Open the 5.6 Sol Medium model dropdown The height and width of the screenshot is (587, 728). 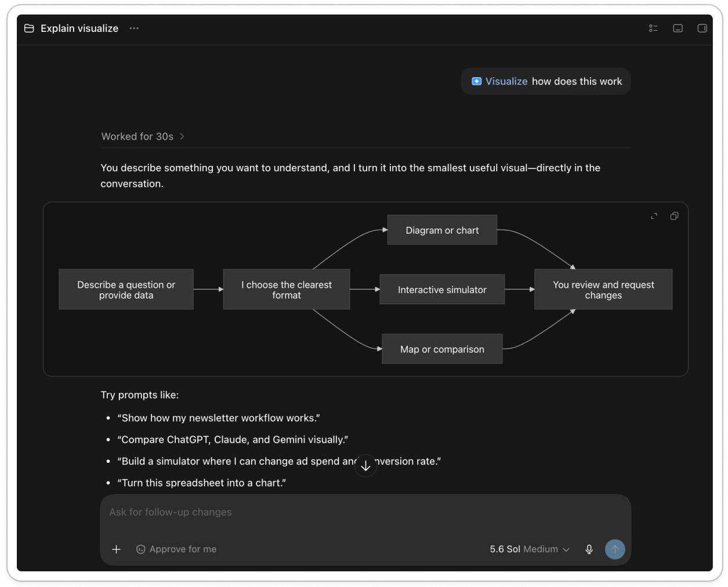(530, 549)
